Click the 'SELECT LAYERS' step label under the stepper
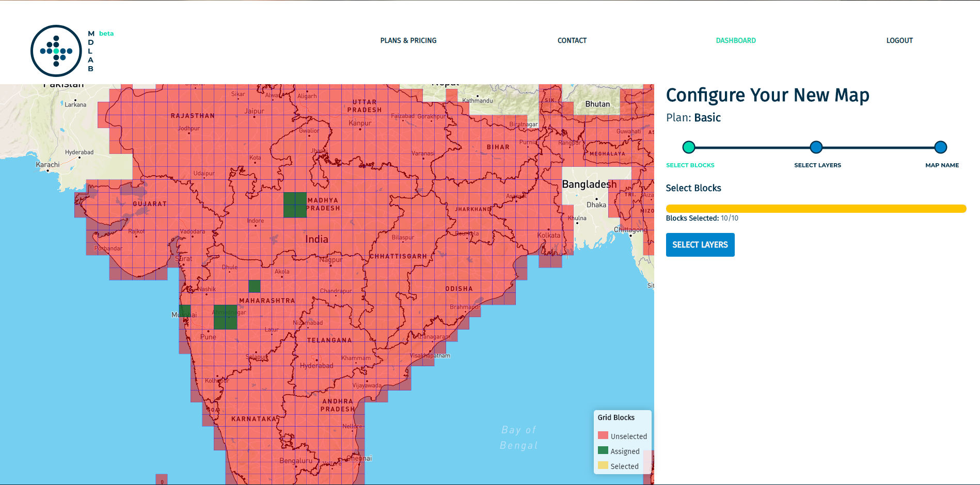Screen dimensions: 980x485 click(x=817, y=165)
